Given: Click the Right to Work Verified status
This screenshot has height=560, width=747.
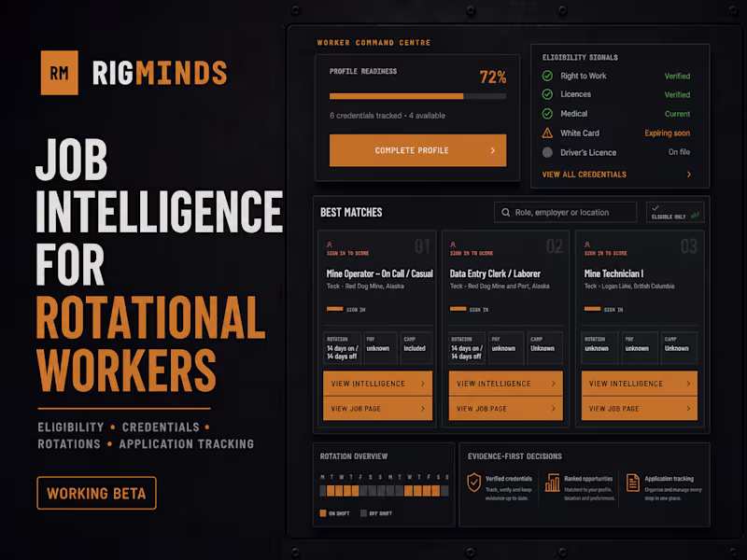Looking at the screenshot, I should click(x=677, y=77).
